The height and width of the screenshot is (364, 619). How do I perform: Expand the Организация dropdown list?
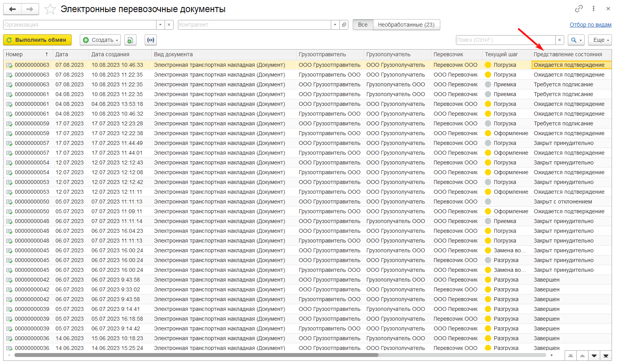[x=160, y=25]
